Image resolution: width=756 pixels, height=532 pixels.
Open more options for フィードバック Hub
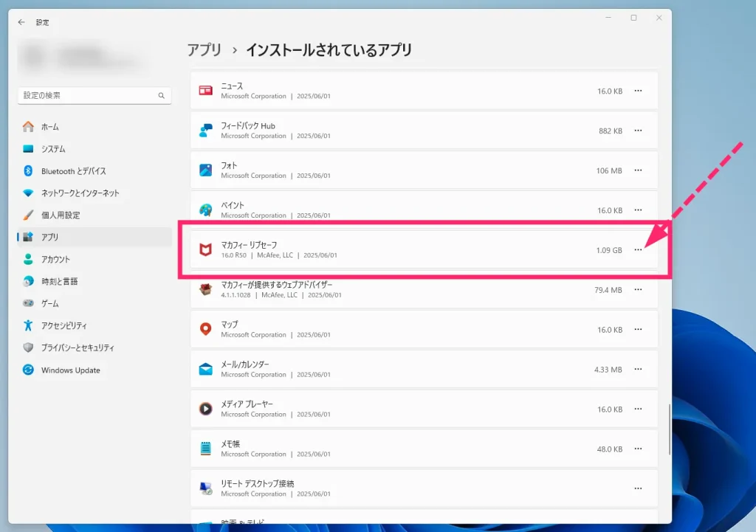coord(639,131)
